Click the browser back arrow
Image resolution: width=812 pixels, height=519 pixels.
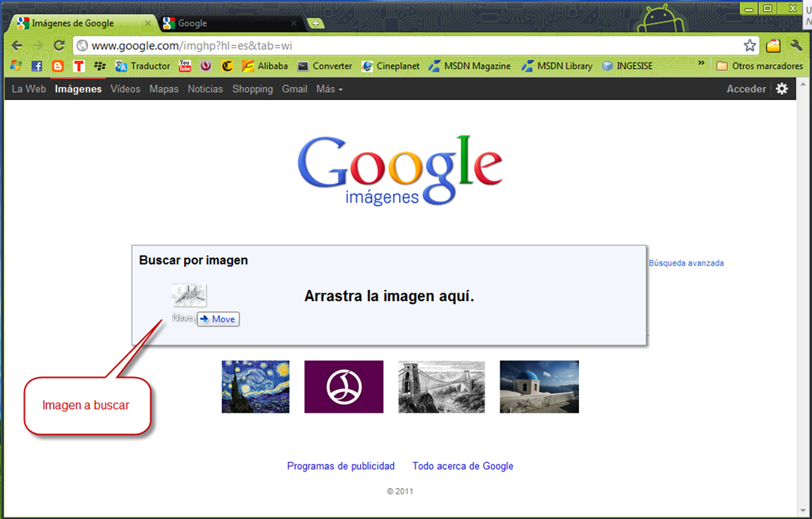coord(17,45)
